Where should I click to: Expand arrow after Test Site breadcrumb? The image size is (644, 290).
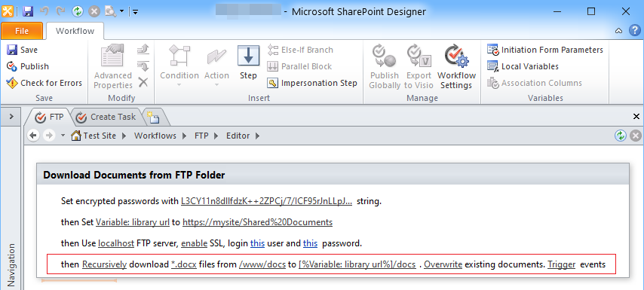[124, 136]
